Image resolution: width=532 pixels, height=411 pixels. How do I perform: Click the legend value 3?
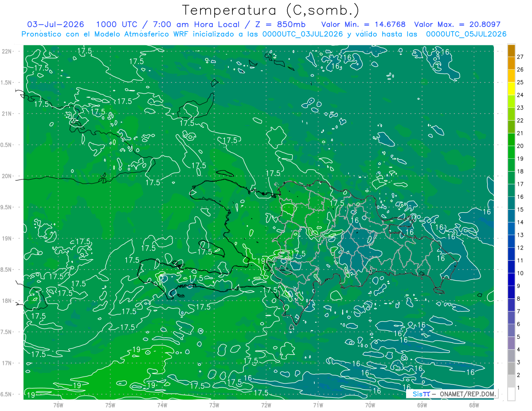point(519,363)
